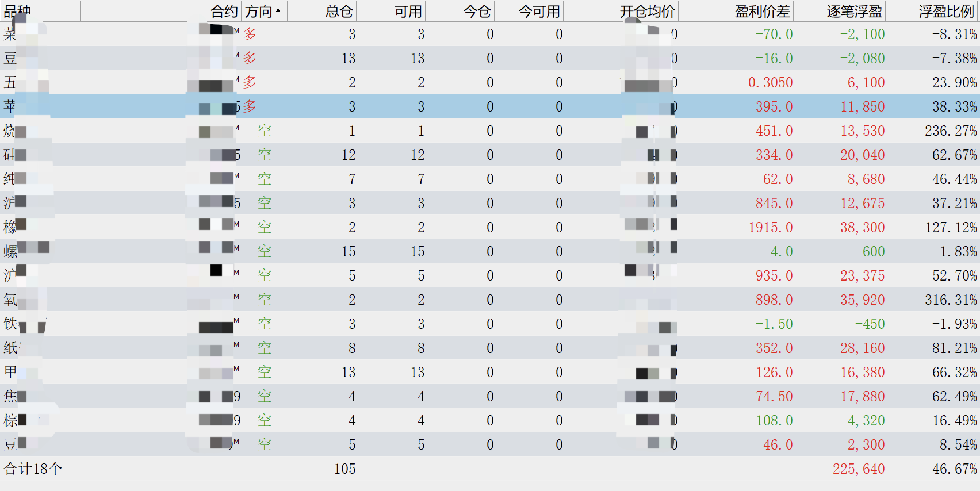Click the 225,640 total floating profit
Image resolution: width=980 pixels, height=491 pixels.
click(x=858, y=469)
